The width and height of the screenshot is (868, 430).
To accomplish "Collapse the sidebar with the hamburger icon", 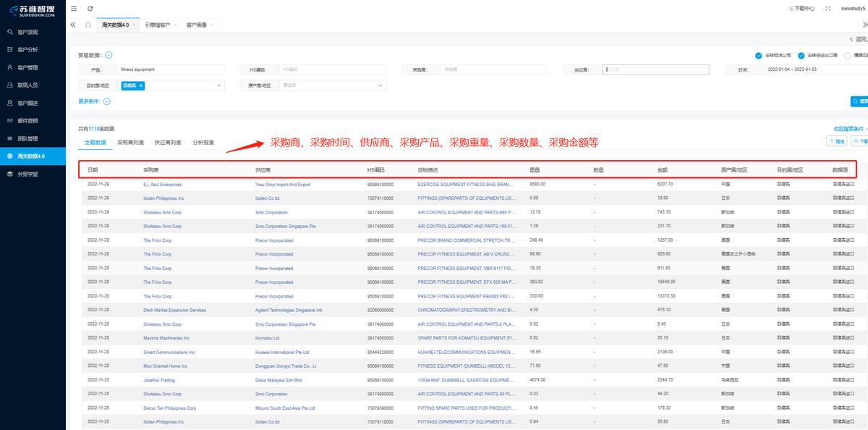I will [x=75, y=9].
